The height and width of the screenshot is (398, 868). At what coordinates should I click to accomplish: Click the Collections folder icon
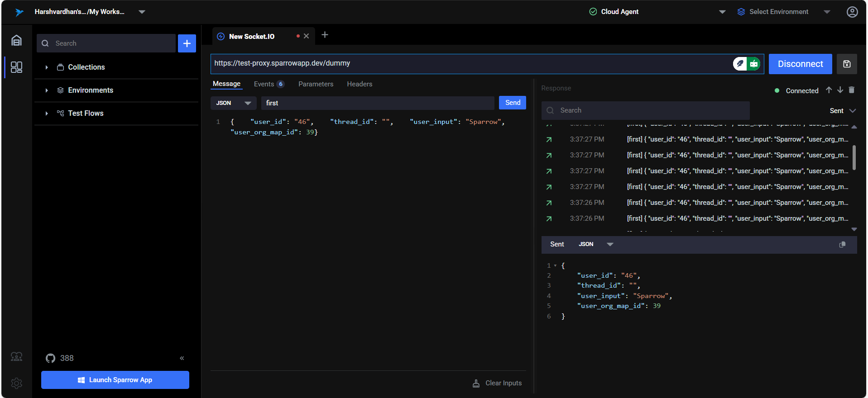[x=60, y=67]
